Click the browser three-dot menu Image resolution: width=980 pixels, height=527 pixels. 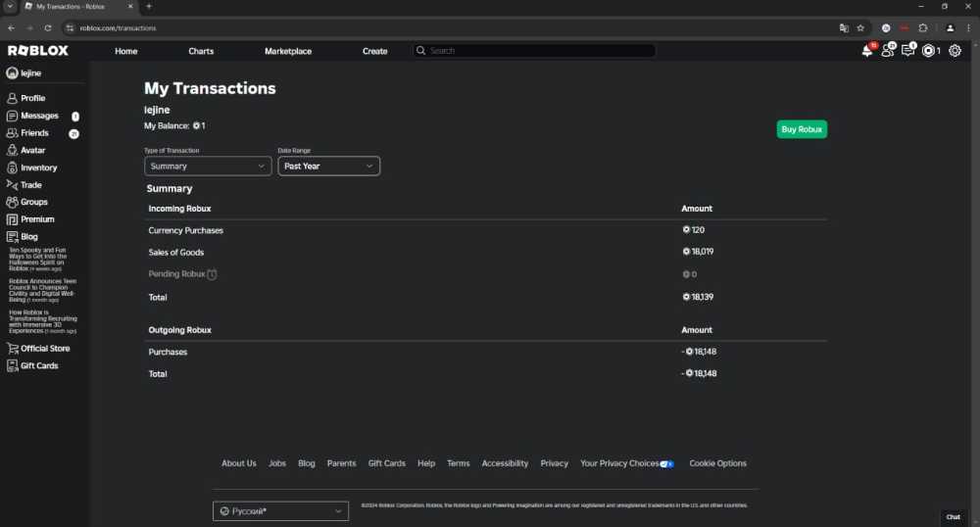(x=969, y=28)
